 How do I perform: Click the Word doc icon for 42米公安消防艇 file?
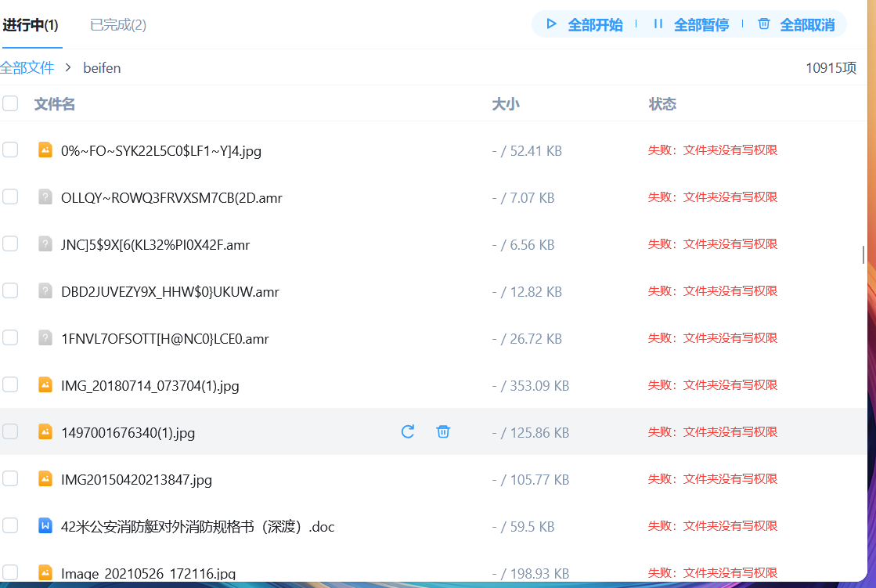pos(45,525)
